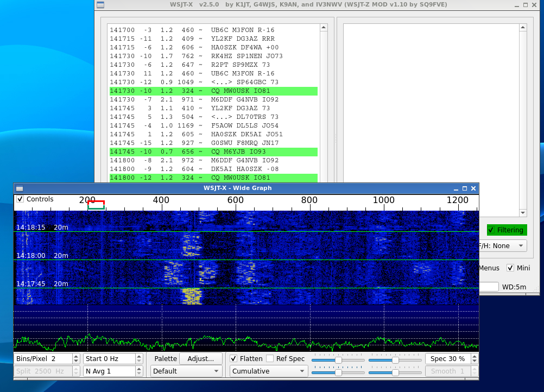The image size is (544, 392).
Task: Select the CQ M6YJB IO93 row
Action: [213, 151]
